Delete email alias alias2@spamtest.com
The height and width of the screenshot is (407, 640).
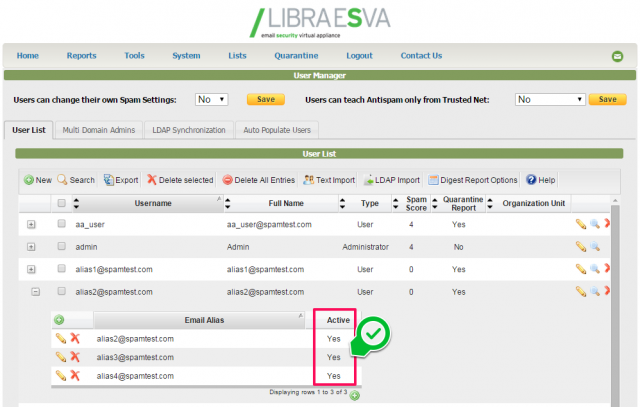point(75,338)
